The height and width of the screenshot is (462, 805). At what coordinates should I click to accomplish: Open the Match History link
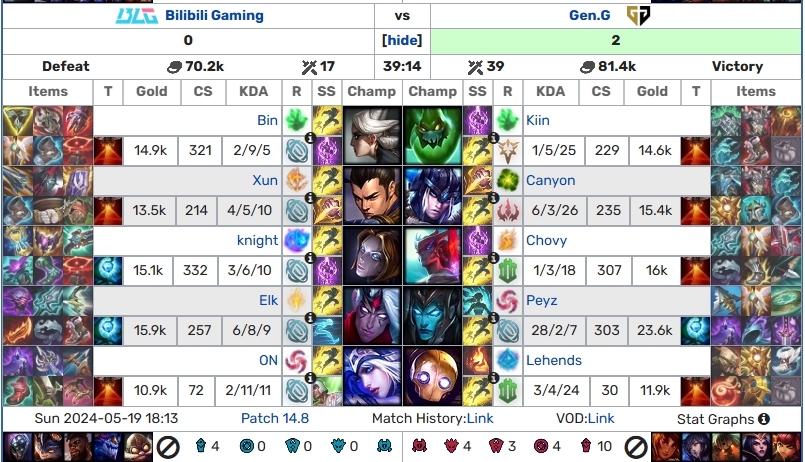coord(480,418)
